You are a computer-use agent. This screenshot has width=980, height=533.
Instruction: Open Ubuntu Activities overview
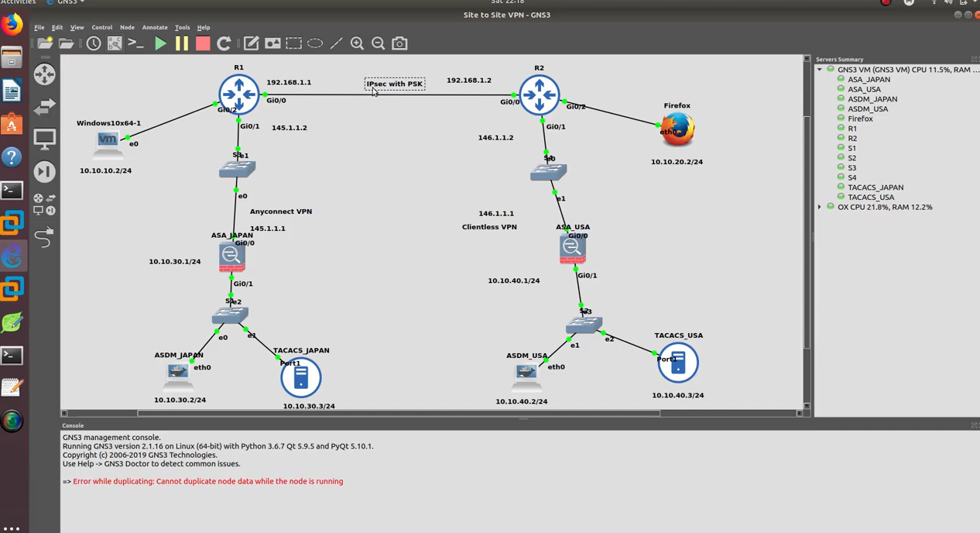pos(18,2)
